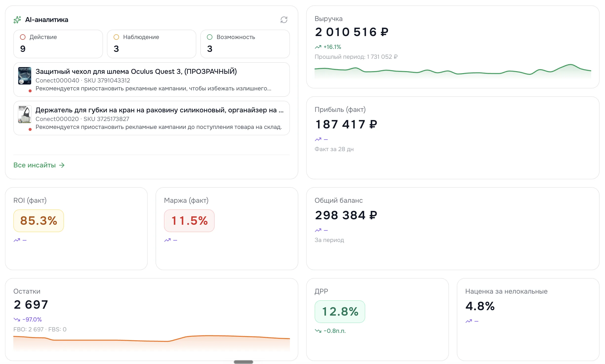605x364 pixels.
Task: Select the Наблюдение filter card
Action: [152, 44]
